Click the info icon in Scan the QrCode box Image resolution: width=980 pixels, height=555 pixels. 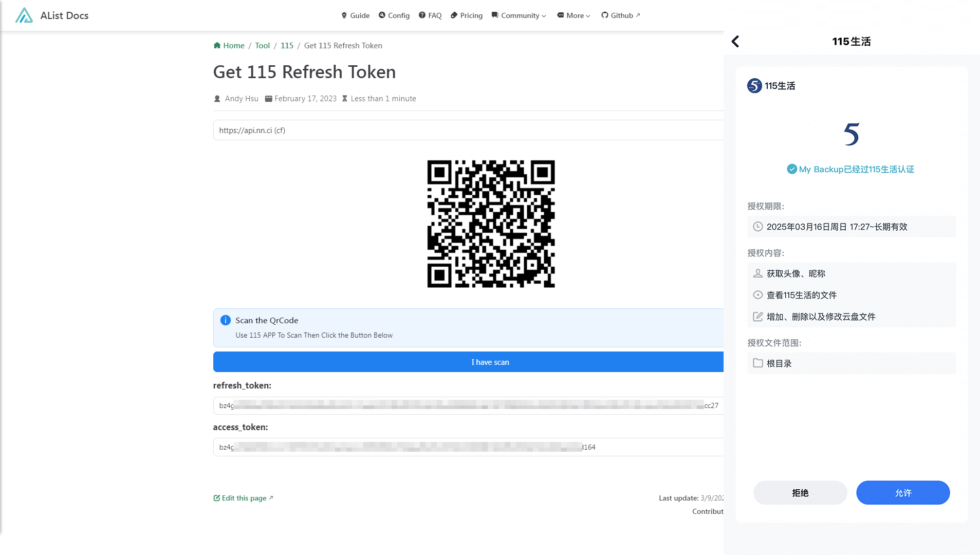tap(225, 320)
